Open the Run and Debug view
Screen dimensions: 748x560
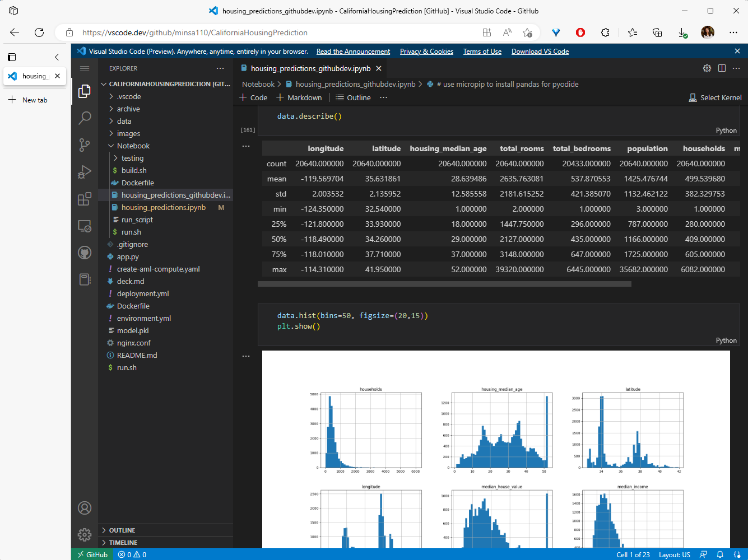pyautogui.click(x=84, y=172)
